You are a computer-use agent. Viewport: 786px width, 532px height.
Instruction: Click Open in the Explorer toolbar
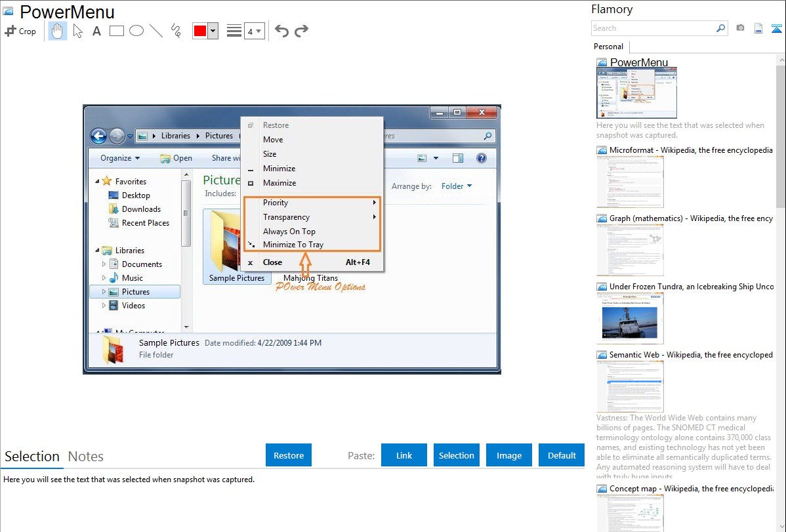tap(176, 158)
